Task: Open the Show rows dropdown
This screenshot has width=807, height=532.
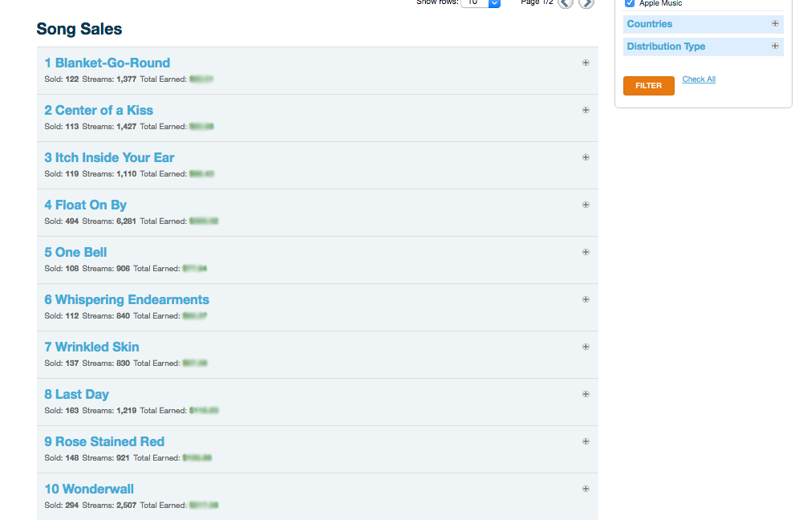Action: [x=481, y=3]
